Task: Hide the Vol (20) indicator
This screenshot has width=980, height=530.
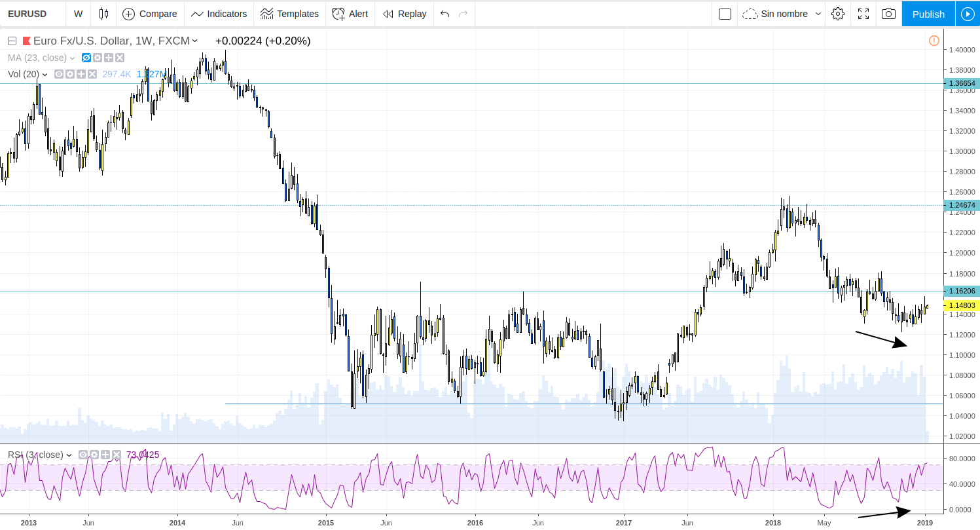Action: tap(59, 74)
